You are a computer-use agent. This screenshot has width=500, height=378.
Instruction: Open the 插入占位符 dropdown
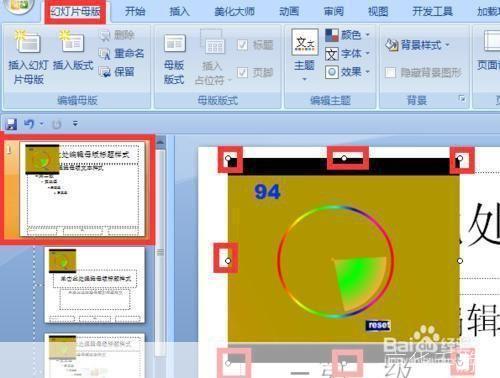point(213,57)
